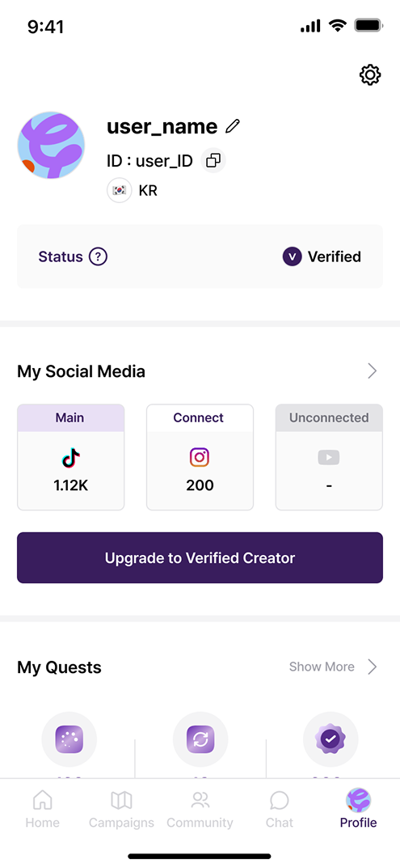Open the Instagram Connect card
Image resolution: width=400 pixels, height=868 pixels.
click(x=200, y=457)
